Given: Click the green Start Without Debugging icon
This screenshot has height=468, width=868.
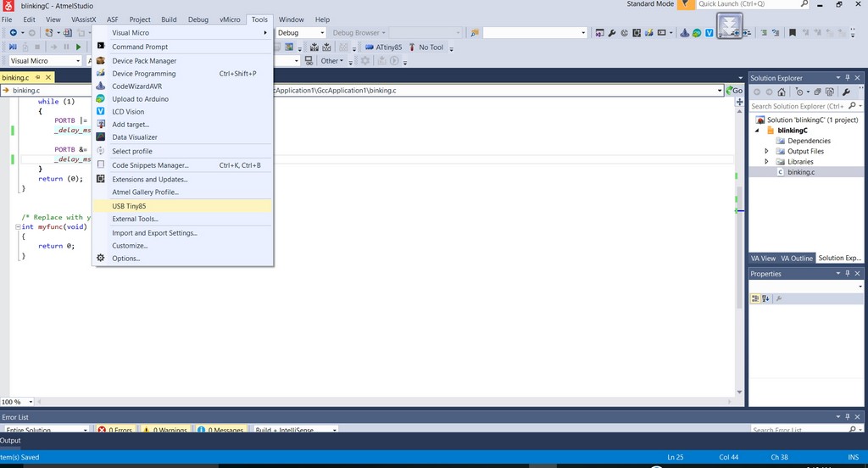Looking at the screenshot, I should [79, 47].
